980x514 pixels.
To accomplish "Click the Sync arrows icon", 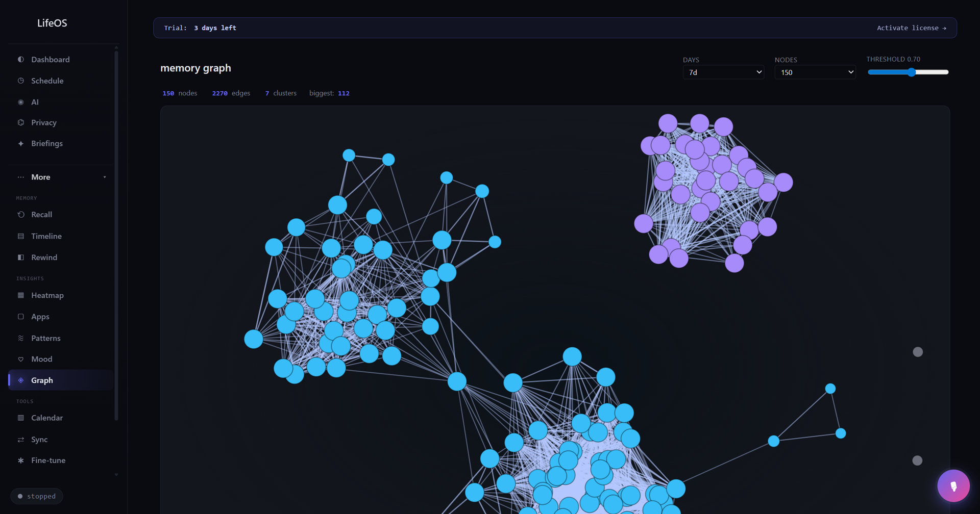I will (x=21, y=440).
